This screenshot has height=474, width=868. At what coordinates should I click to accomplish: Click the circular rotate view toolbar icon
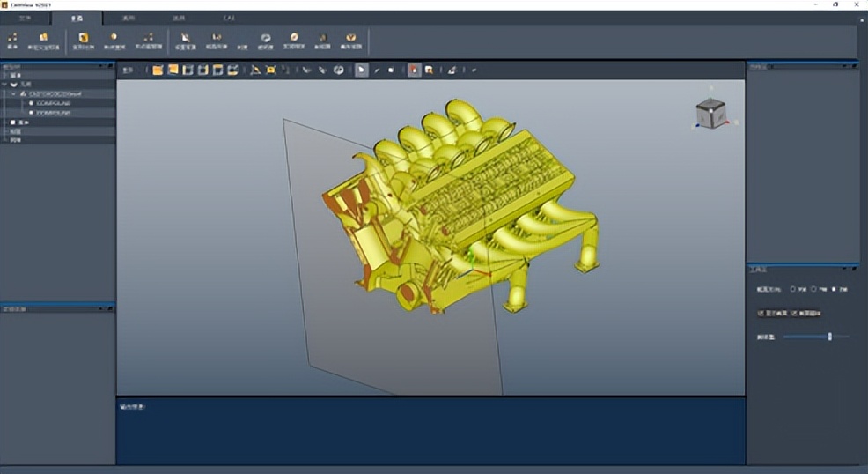click(x=338, y=70)
